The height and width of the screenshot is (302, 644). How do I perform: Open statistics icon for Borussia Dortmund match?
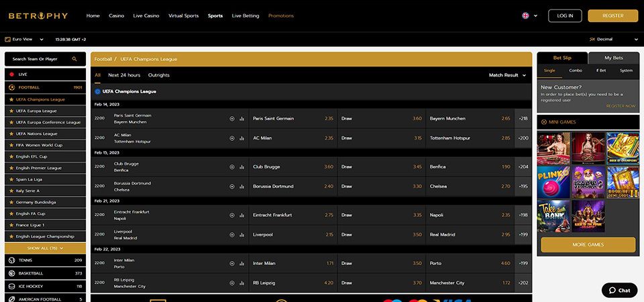pyautogui.click(x=242, y=187)
